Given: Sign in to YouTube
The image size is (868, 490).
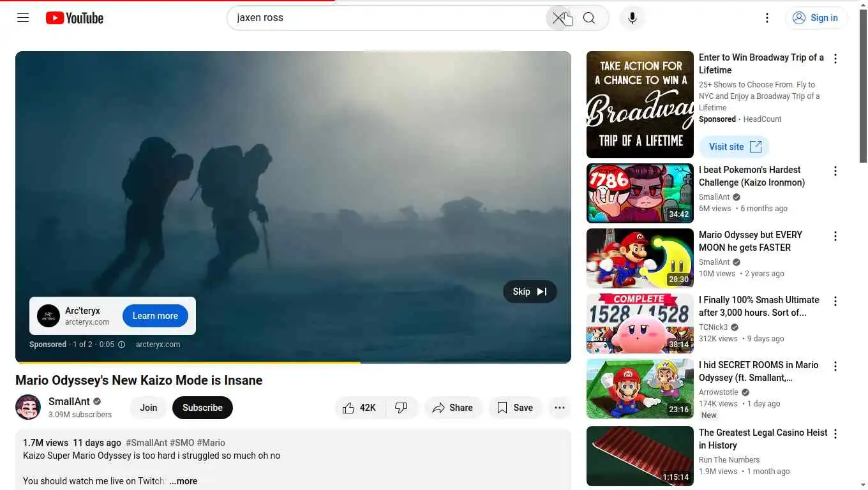Looking at the screenshot, I should (x=816, y=18).
